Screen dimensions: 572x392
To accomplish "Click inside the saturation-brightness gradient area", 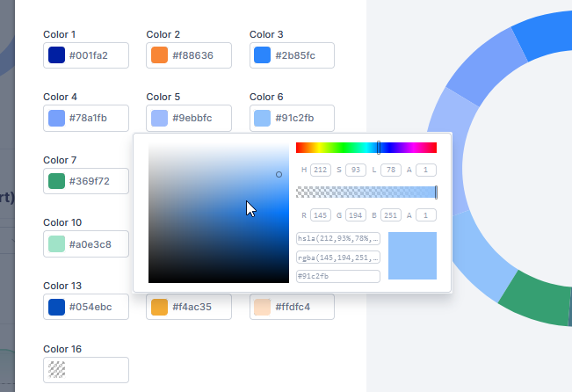I will click(218, 213).
